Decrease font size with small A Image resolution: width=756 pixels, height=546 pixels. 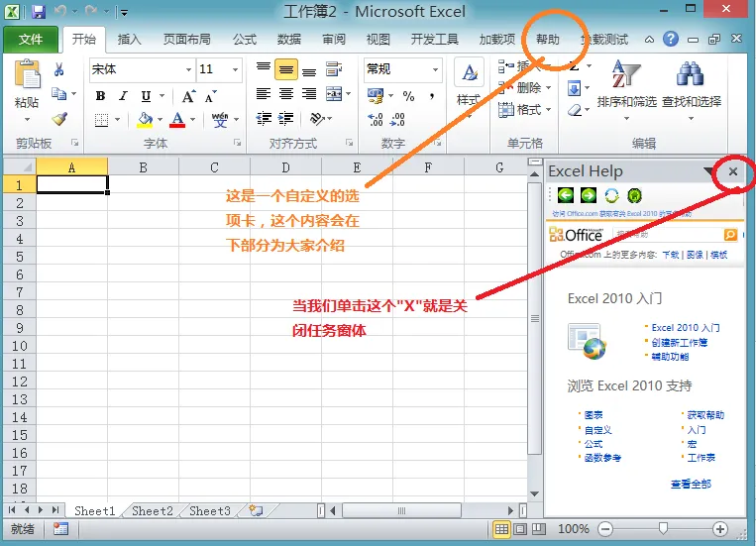click(x=211, y=96)
